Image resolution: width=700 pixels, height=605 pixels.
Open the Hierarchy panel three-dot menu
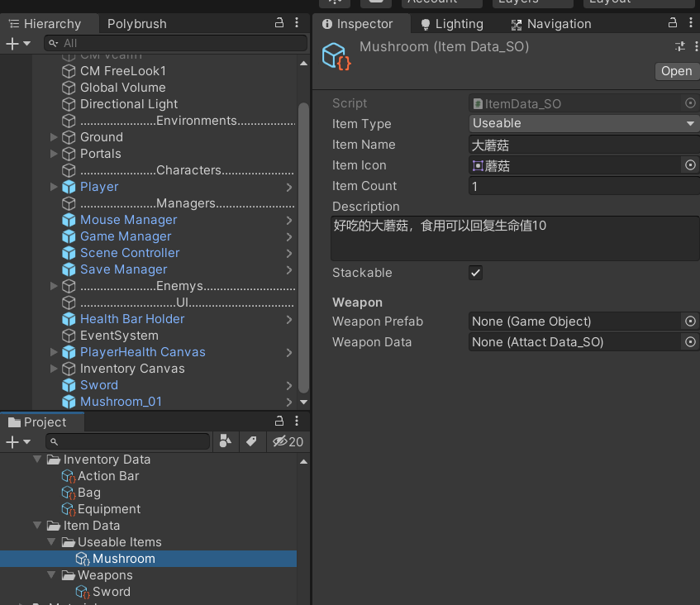(297, 23)
